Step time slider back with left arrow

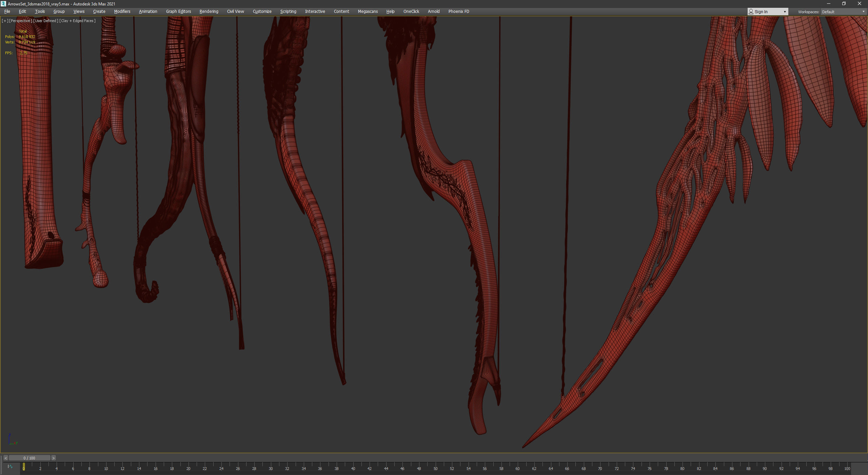pyautogui.click(x=5, y=458)
